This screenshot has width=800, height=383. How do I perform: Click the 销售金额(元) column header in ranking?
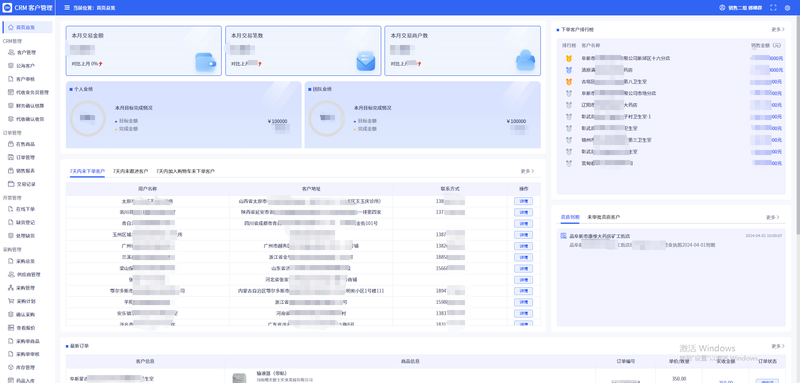766,45
